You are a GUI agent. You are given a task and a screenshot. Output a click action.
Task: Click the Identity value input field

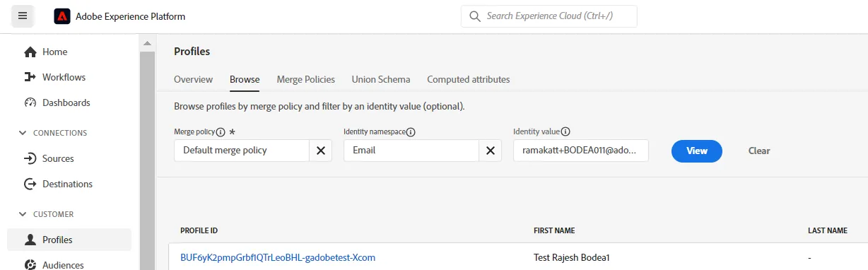coord(581,151)
